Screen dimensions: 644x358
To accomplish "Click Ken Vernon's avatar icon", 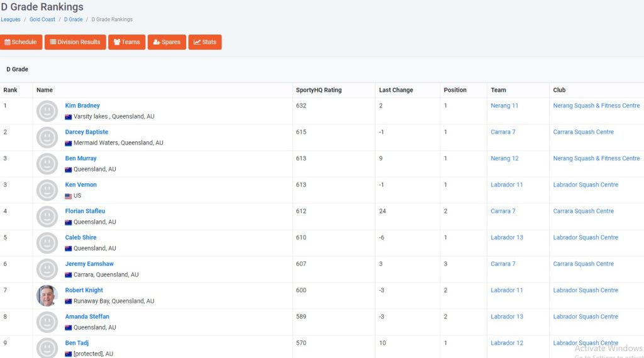I will [47, 190].
